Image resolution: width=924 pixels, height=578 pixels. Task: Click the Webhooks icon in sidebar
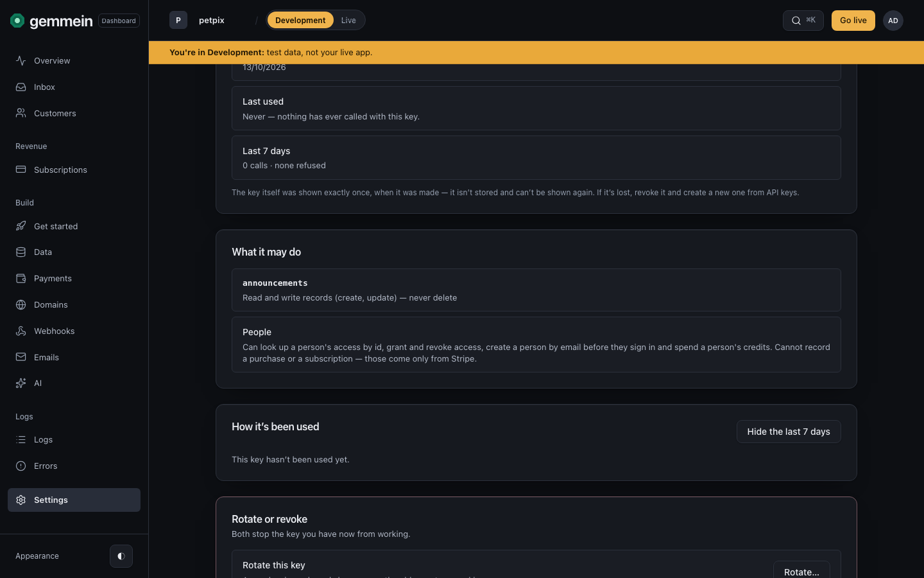point(21,331)
